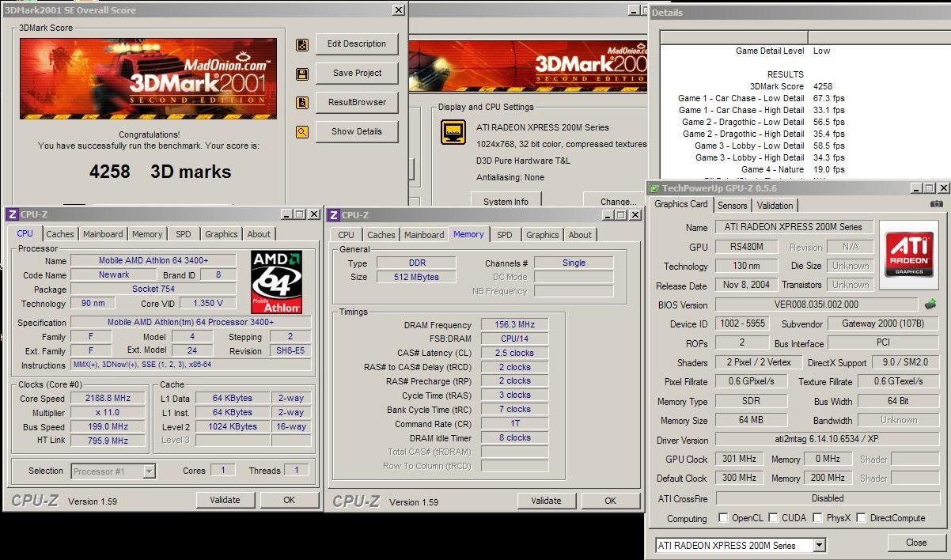The image size is (951, 560).
Task: Select the CPU tab in the Memory CPU-Z window
Action: pyautogui.click(x=346, y=235)
